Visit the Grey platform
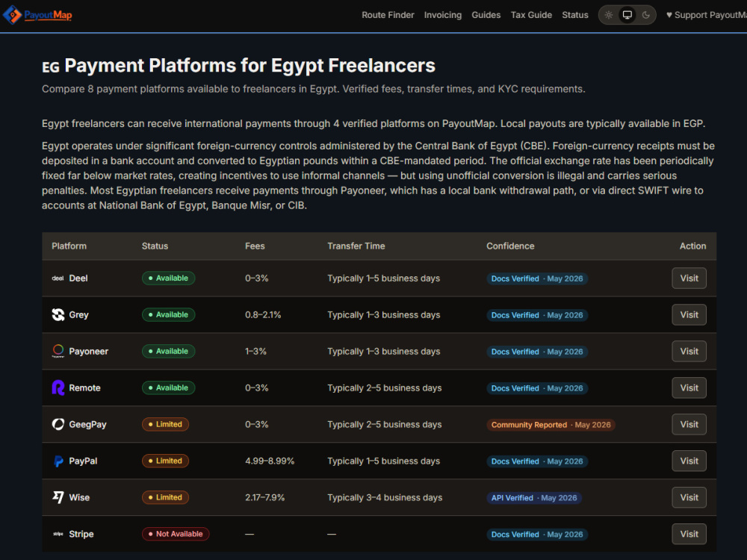The height and width of the screenshot is (560, 747). pyautogui.click(x=689, y=315)
